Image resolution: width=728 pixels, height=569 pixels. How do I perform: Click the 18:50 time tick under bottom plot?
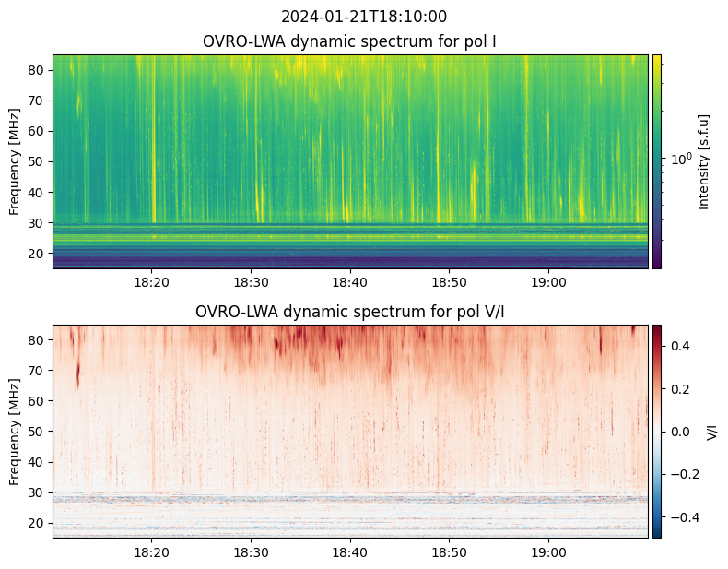tap(450, 552)
